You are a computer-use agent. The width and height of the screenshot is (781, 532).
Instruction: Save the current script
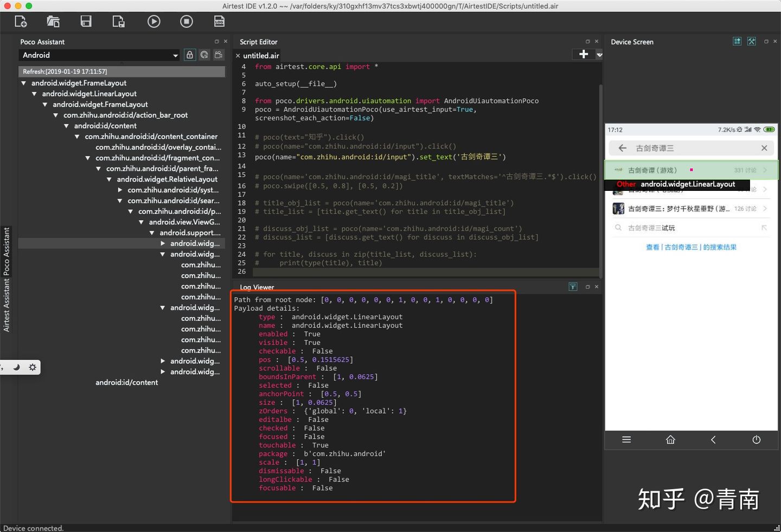pos(86,22)
